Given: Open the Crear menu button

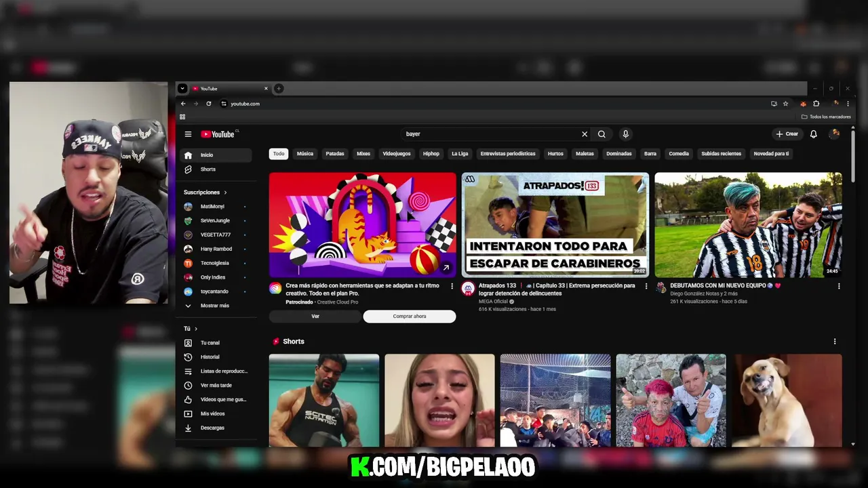Looking at the screenshot, I should [x=787, y=134].
